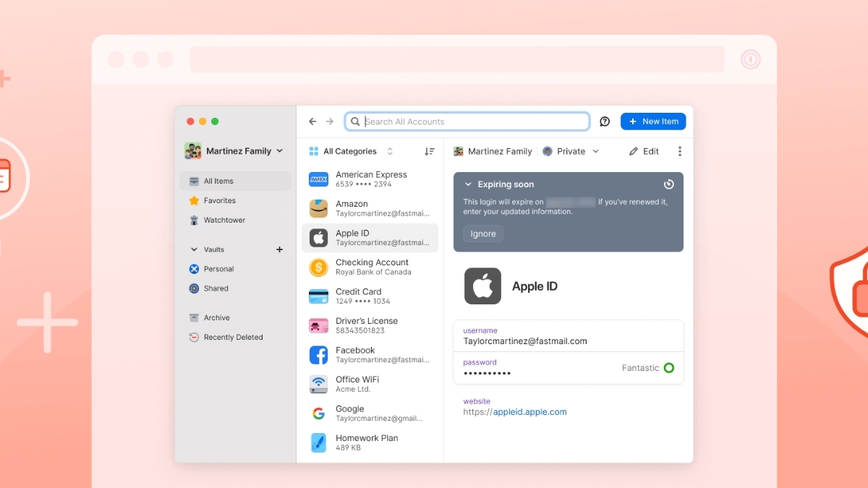868x488 pixels.
Task: Select the Checking Account entry
Action: (x=370, y=267)
